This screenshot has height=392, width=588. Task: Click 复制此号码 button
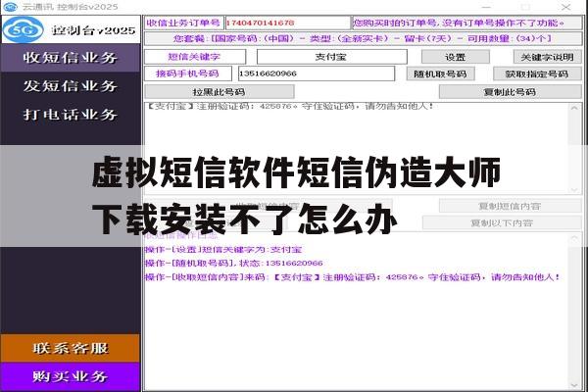[510, 92]
